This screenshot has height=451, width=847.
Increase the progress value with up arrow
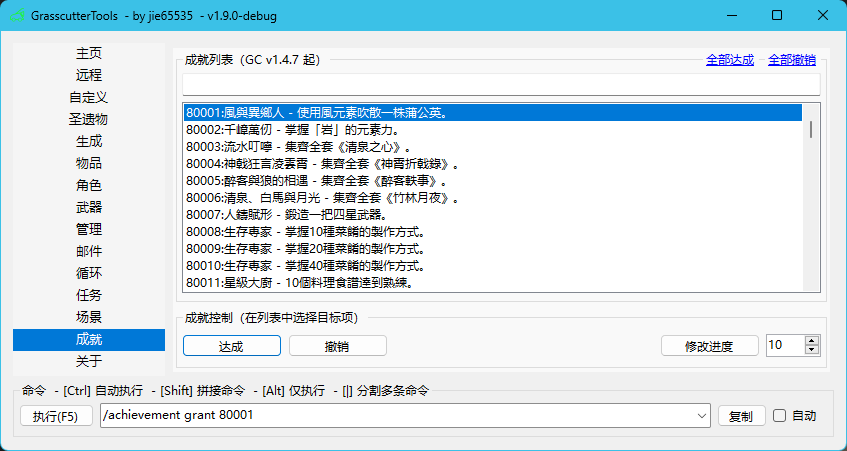pos(811,341)
